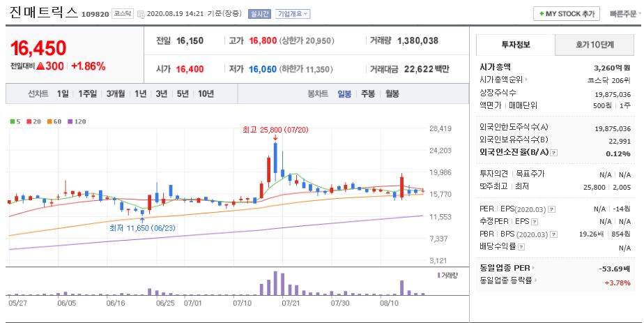This screenshot has height=323, width=644.
Task: Click the red up-triangle beside 300
Action: coord(40,66)
